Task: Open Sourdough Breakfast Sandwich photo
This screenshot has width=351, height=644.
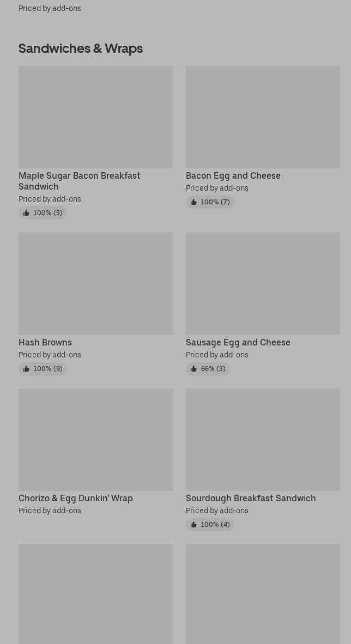Action: (x=263, y=440)
